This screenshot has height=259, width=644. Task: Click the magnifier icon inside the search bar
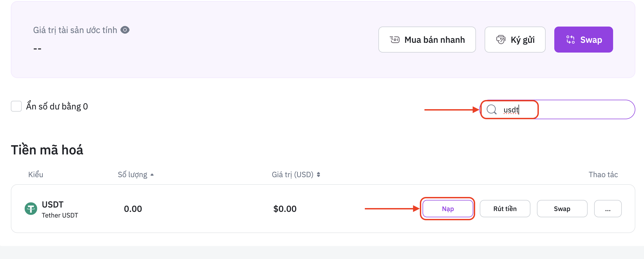point(491,109)
